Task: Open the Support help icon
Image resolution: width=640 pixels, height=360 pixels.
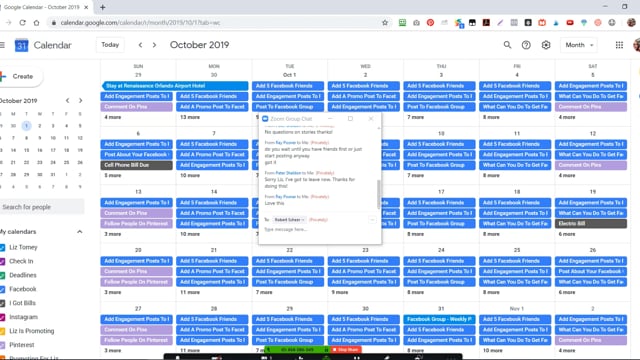Action: (526, 45)
